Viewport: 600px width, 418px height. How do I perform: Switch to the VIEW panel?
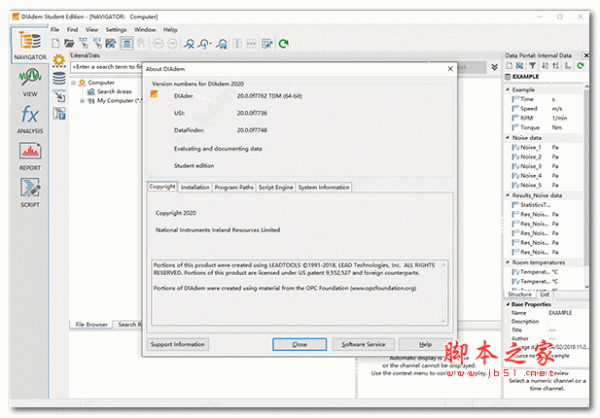pos(30,82)
